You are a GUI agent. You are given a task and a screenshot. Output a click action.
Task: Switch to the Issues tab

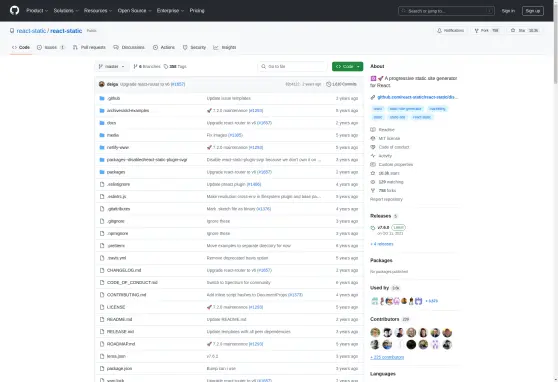51,47
